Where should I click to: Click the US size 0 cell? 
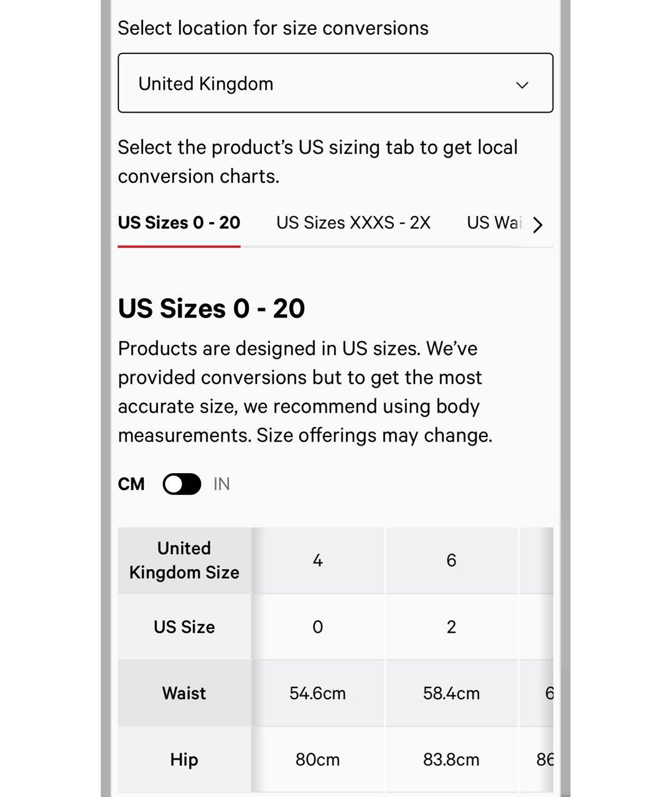(x=317, y=627)
